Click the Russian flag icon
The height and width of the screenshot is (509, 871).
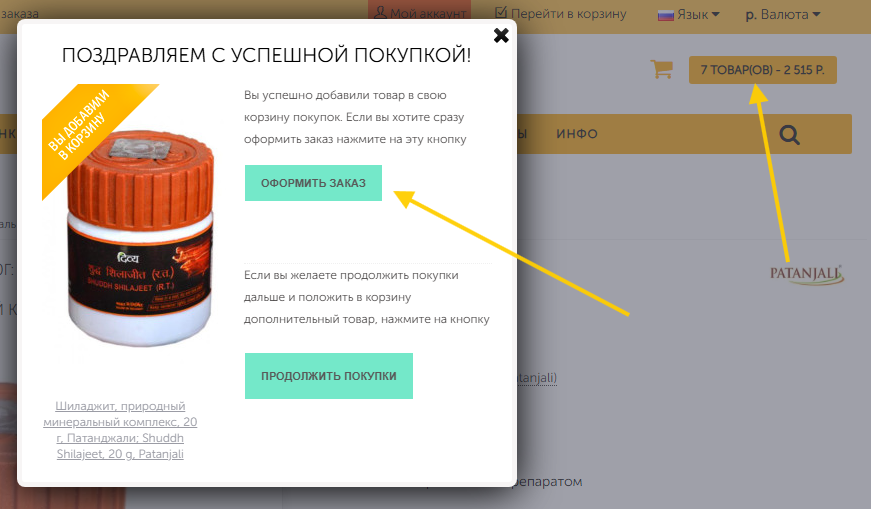point(666,14)
